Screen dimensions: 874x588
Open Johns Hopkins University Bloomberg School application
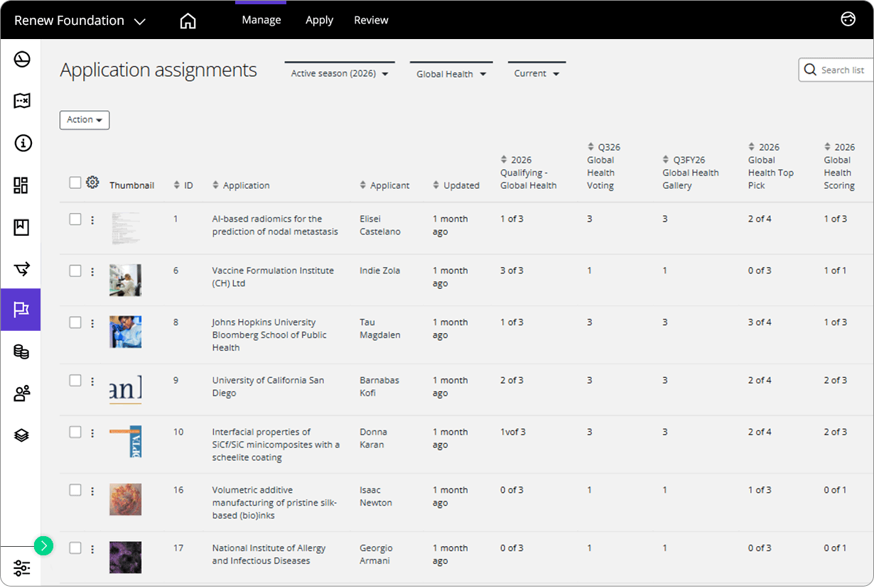[x=269, y=335]
